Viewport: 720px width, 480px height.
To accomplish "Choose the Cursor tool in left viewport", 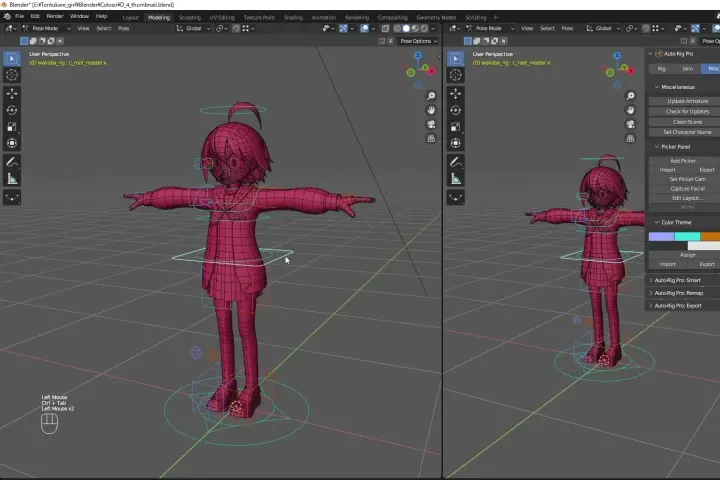I will (12, 75).
